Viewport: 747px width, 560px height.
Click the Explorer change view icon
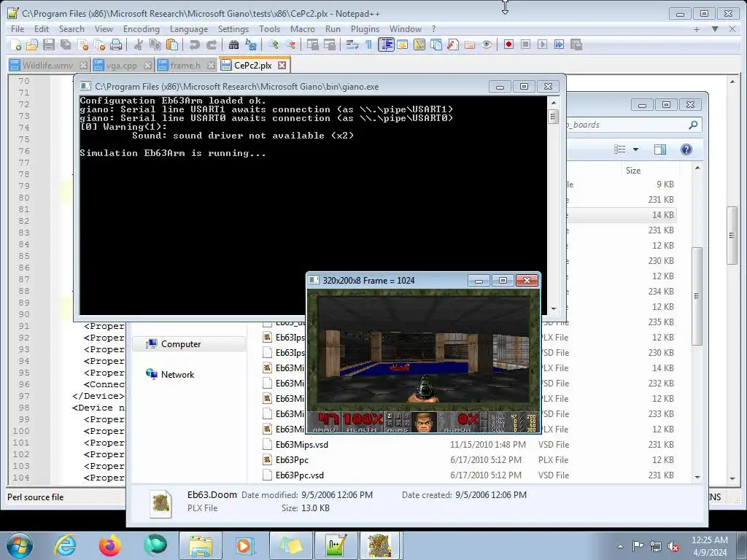(x=620, y=149)
